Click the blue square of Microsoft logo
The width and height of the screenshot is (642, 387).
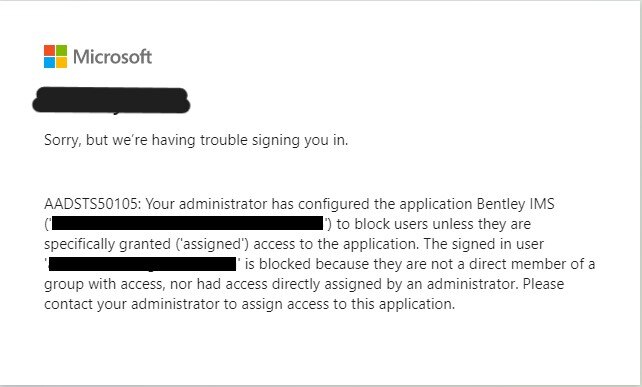tap(50, 63)
